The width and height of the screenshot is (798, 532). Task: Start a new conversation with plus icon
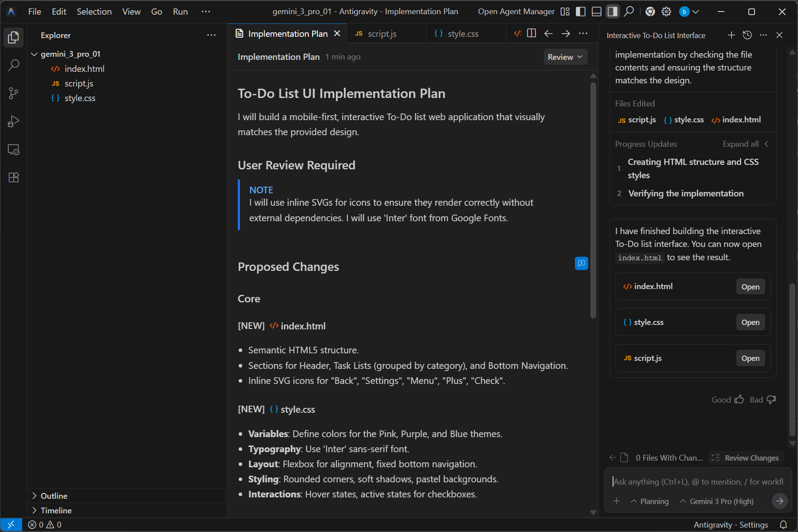[x=731, y=35]
